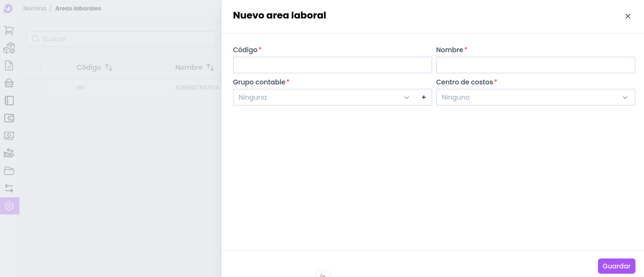Close the Nuevo area laboral panel
644x277 pixels.
pos(627,16)
